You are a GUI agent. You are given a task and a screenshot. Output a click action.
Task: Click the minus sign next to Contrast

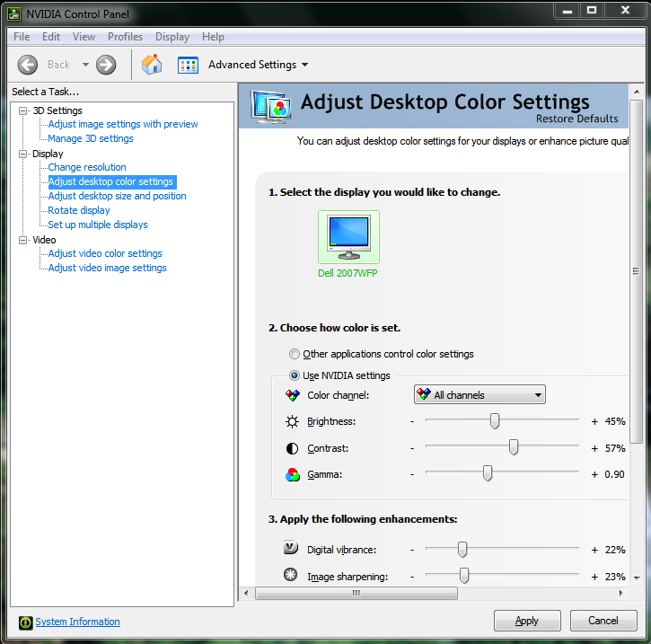412,448
